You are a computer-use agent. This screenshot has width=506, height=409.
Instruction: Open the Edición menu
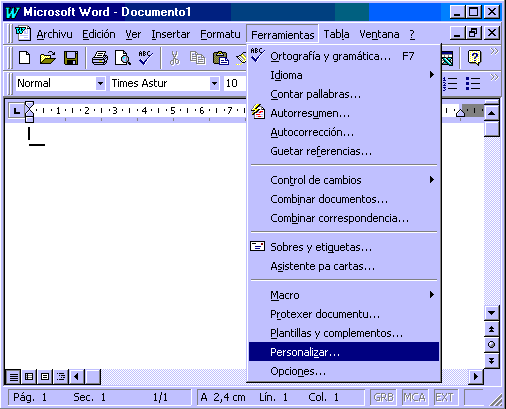[99, 34]
